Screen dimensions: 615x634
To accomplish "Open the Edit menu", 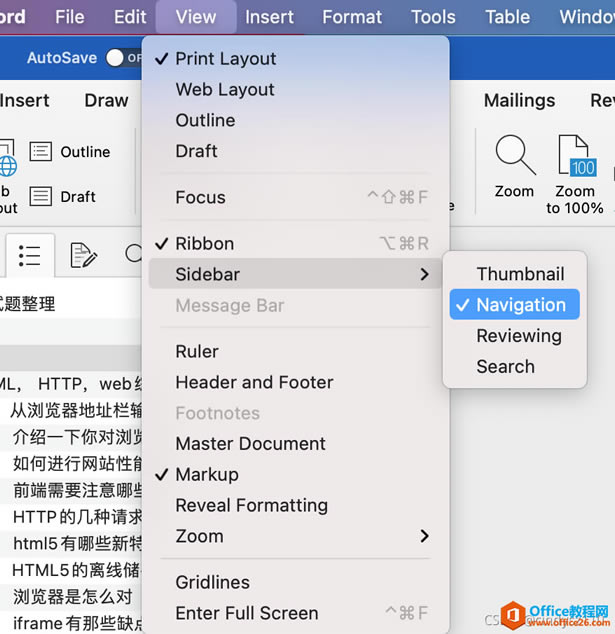I will click(x=130, y=17).
